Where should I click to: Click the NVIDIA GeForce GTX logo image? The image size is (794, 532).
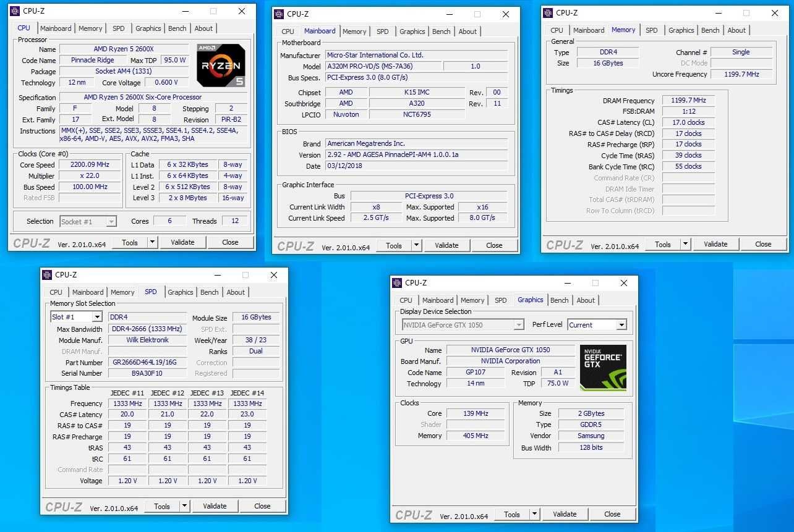coord(603,367)
